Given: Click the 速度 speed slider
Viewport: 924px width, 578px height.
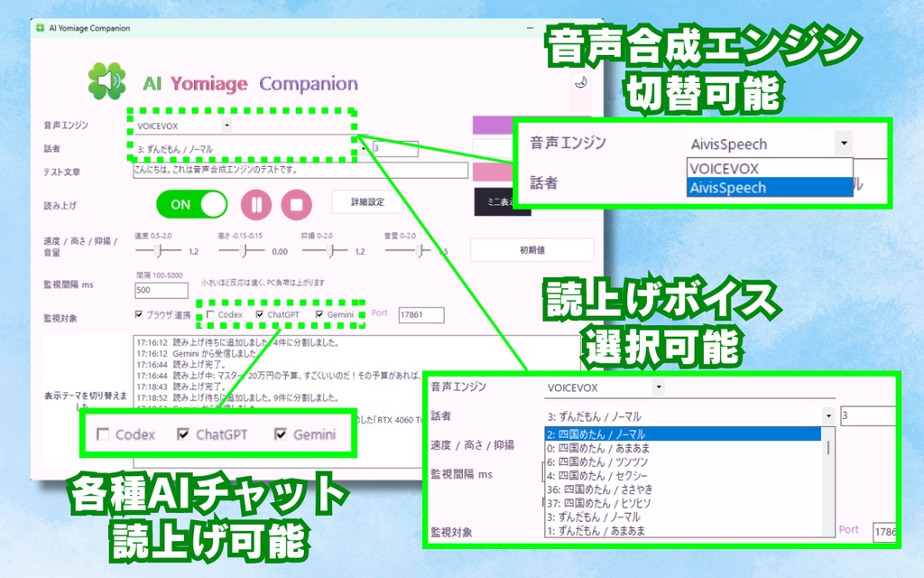Looking at the screenshot, I should 159,251.
